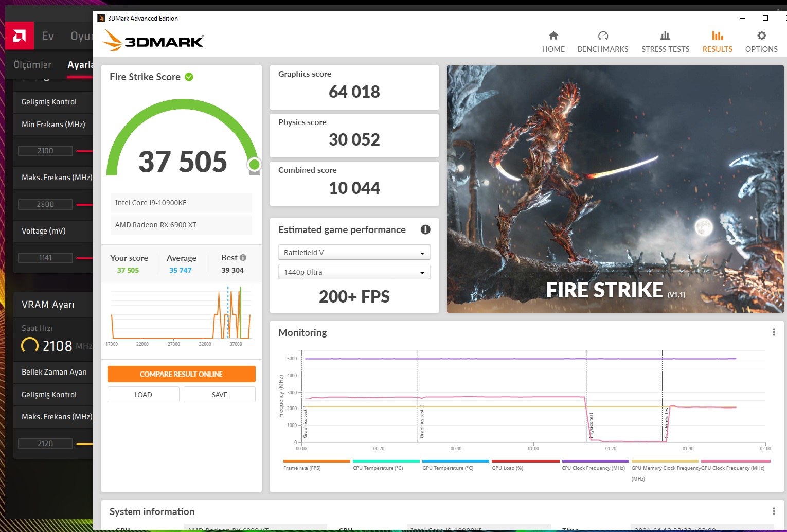Click the Physics score value 30 052
Screen dimensions: 787x532
tap(354, 139)
